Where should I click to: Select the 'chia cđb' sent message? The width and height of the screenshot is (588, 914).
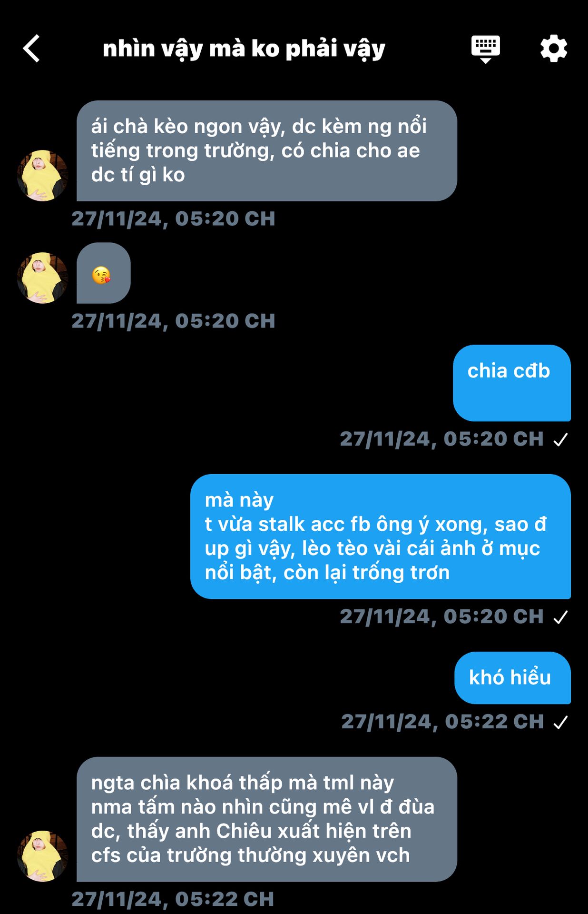point(512,383)
